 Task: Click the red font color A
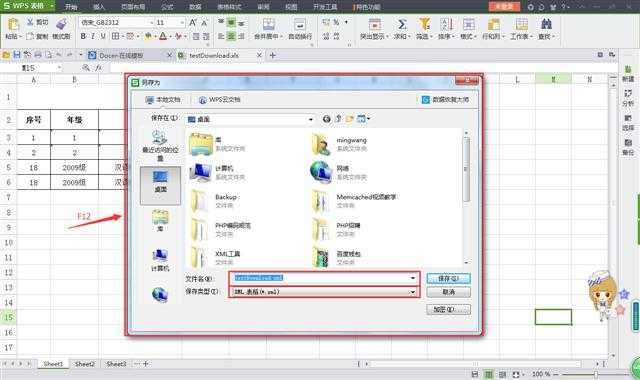tap(163, 36)
